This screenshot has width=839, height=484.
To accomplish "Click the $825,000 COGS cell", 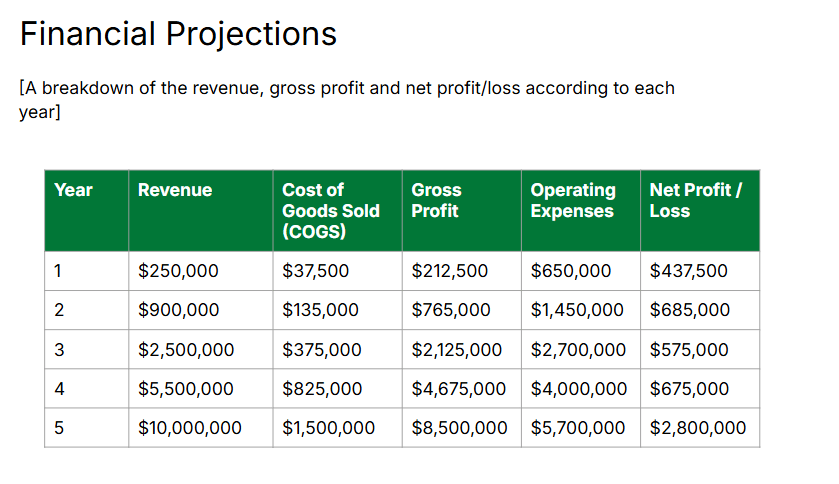I will 322,389.
